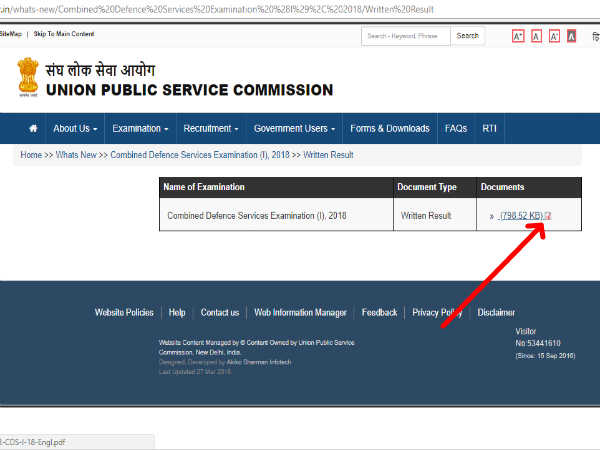Go to the Home icon in navigation bar

pyautogui.click(x=33, y=129)
